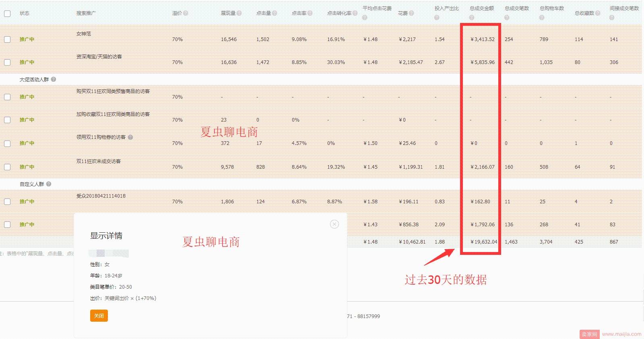Click the ¥10,462.81 total spend cell

pos(412,242)
